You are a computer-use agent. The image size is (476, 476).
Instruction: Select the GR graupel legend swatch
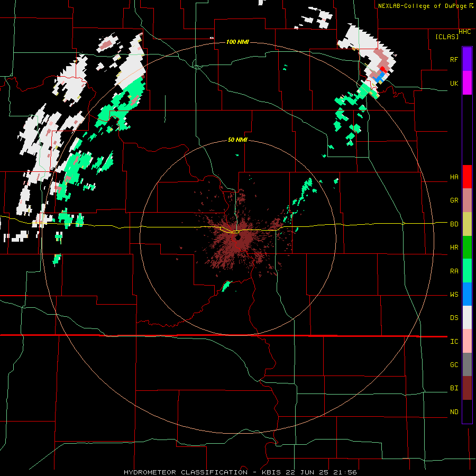click(467, 200)
